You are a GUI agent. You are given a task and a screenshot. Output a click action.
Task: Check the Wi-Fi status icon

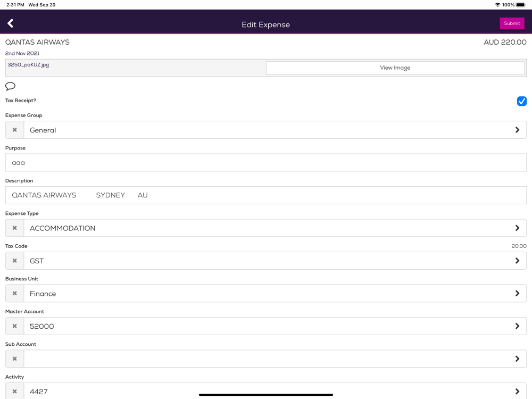click(498, 5)
